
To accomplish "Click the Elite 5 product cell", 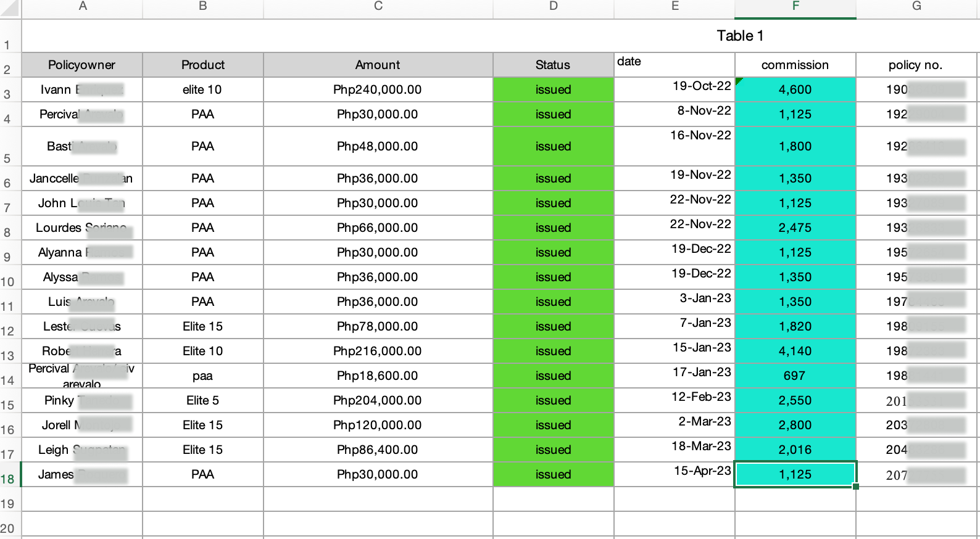I will 202,400.
